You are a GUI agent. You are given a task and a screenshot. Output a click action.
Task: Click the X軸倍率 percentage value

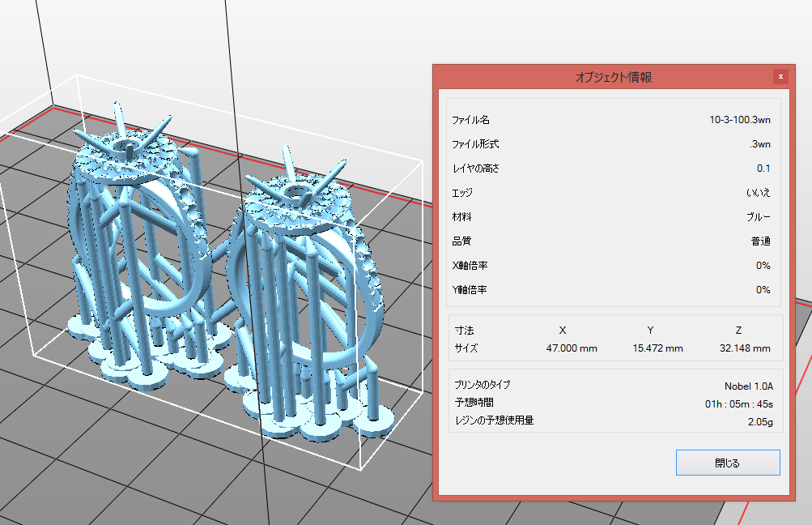coord(762,266)
